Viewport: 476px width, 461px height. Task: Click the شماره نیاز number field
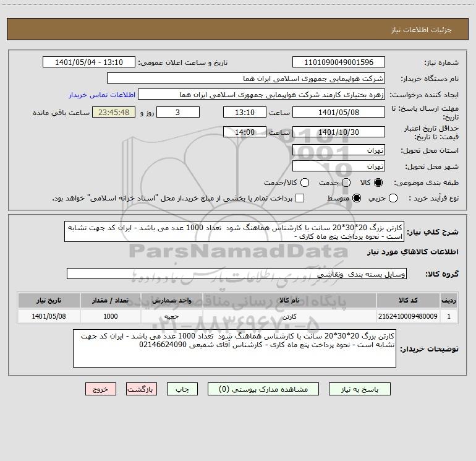pos(338,62)
